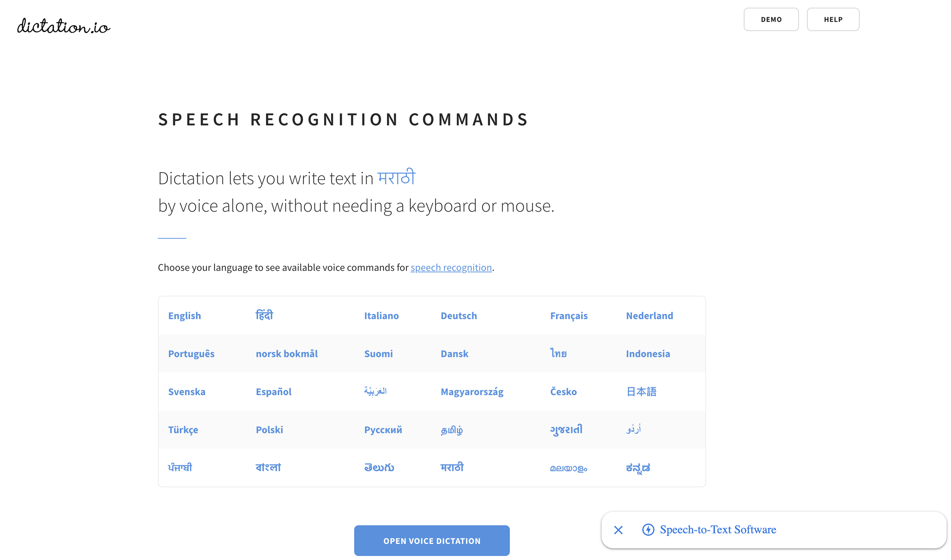Select Türkçe from the language table

coord(183,430)
